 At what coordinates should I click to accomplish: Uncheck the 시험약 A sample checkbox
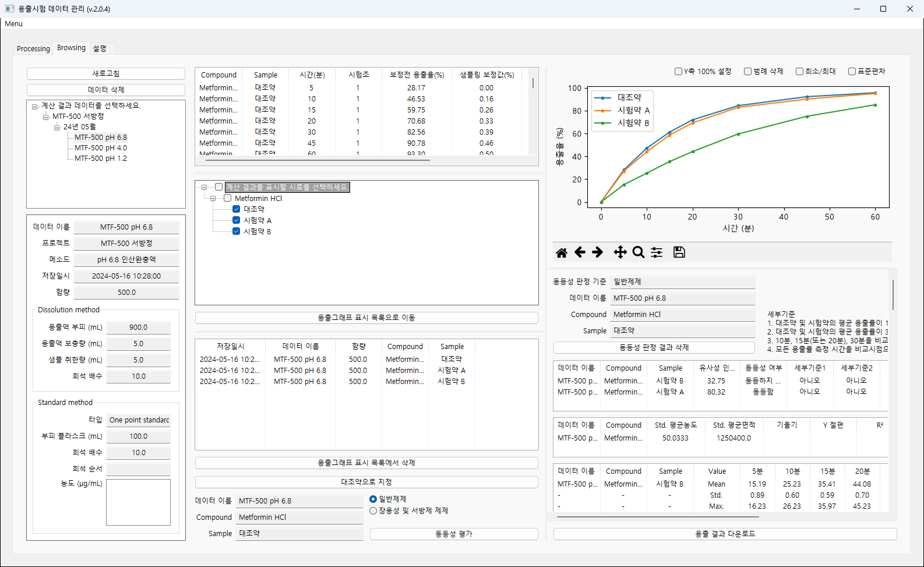(x=236, y=220)
